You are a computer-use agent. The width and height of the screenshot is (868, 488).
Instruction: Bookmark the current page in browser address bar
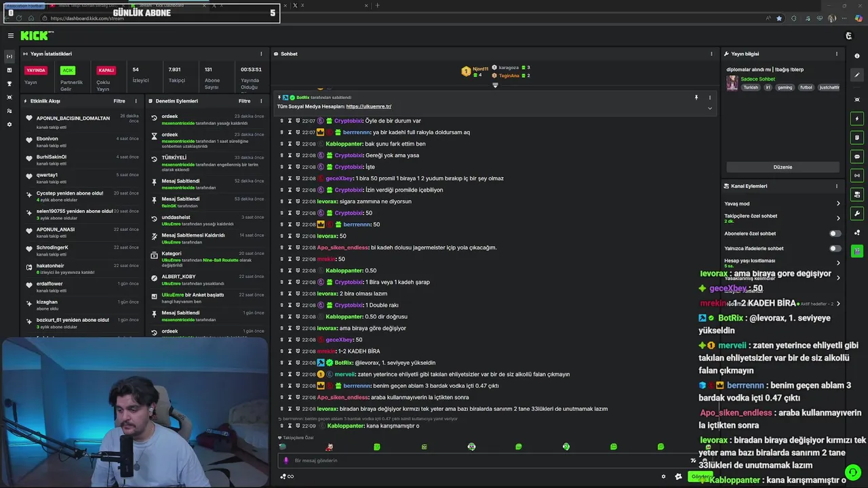click(x=779, y=18)
